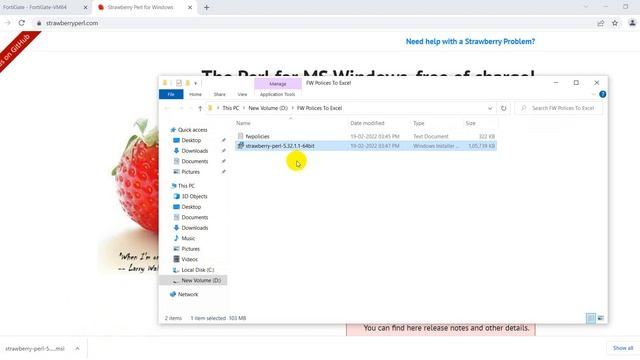Viewport: 640px width, 360px height.
Task: Open the Home ribbon tab
Action: point(195,94)
